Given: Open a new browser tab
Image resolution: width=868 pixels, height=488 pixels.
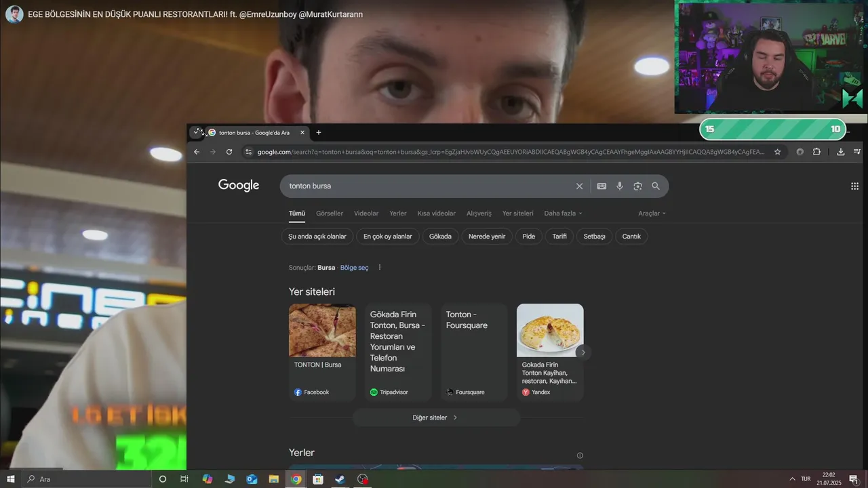Looking at the screenshot, I should [319, 132].
